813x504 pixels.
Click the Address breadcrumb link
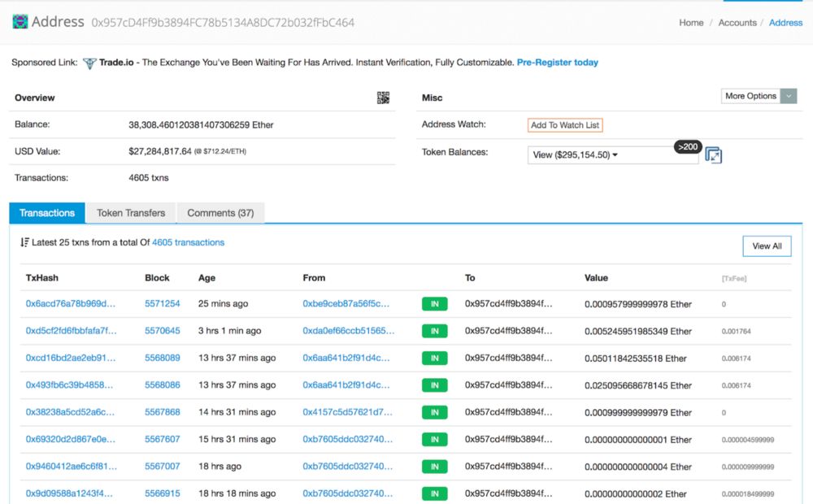click(x=785, y=23)
